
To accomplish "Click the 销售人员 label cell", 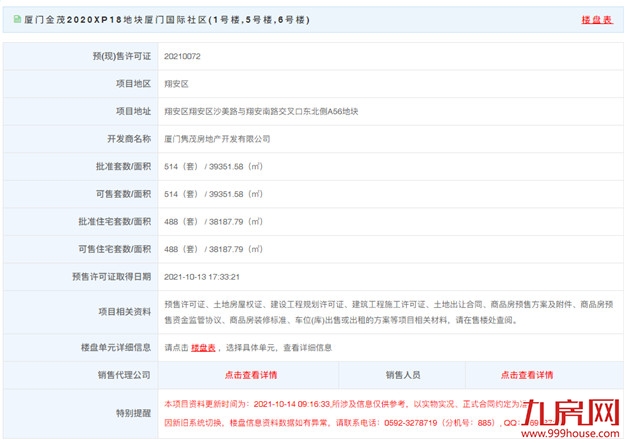I will [403, 375].
